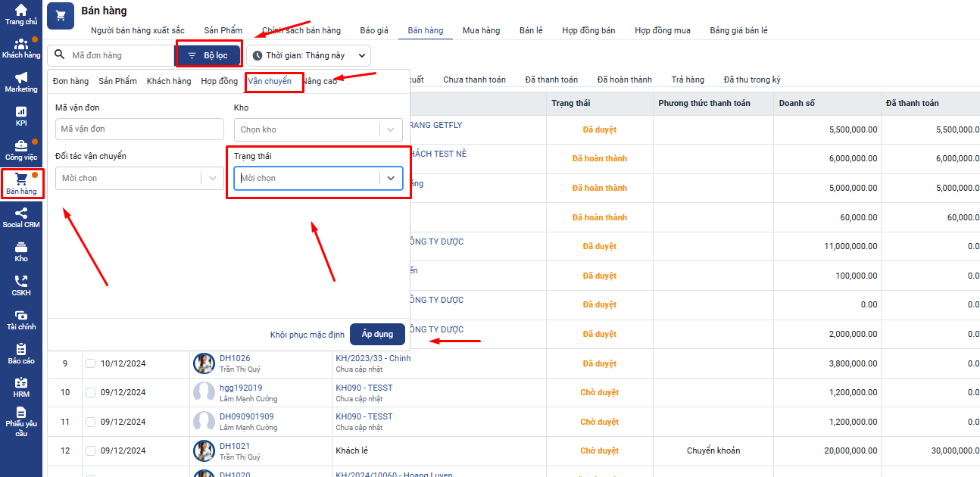Check the row 12 order checkbox
Screen dimensions: 980x477
click(x=91, y=450)
